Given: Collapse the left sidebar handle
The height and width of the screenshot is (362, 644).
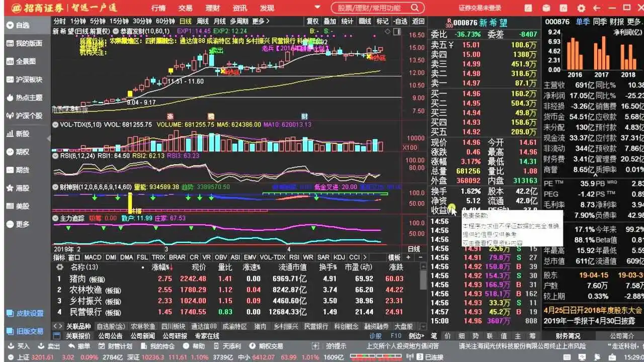Looking at the screenshot, I should (49, 138).
